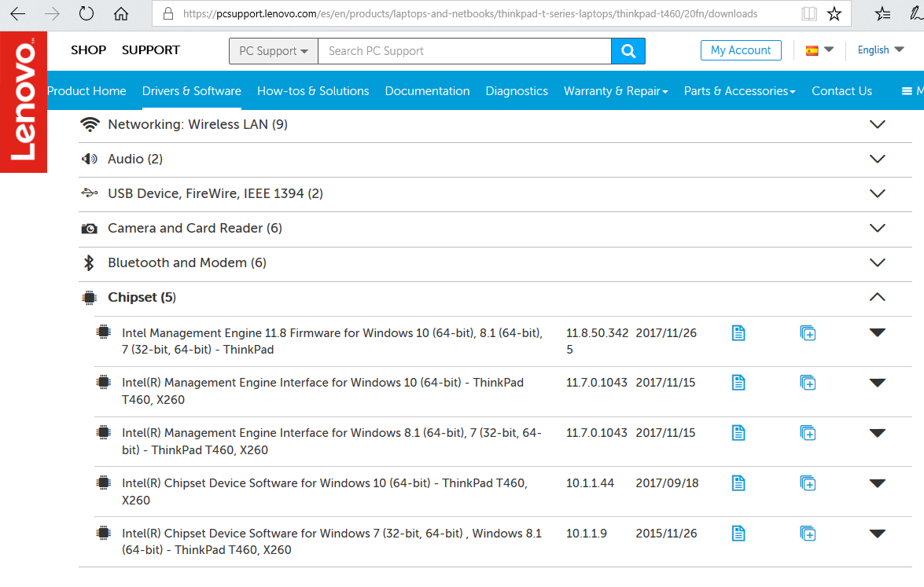Add Intel Management Engine 11.8 Firmware to download list
The width and height of the screenshot is (924, 587).
[x=808, y=333]
